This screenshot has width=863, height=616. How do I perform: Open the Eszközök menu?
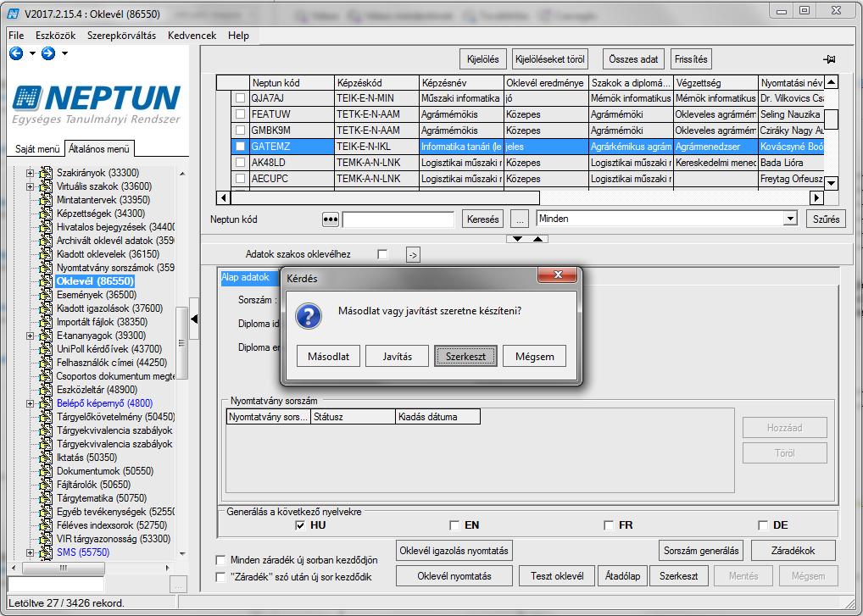coord(56,36)
